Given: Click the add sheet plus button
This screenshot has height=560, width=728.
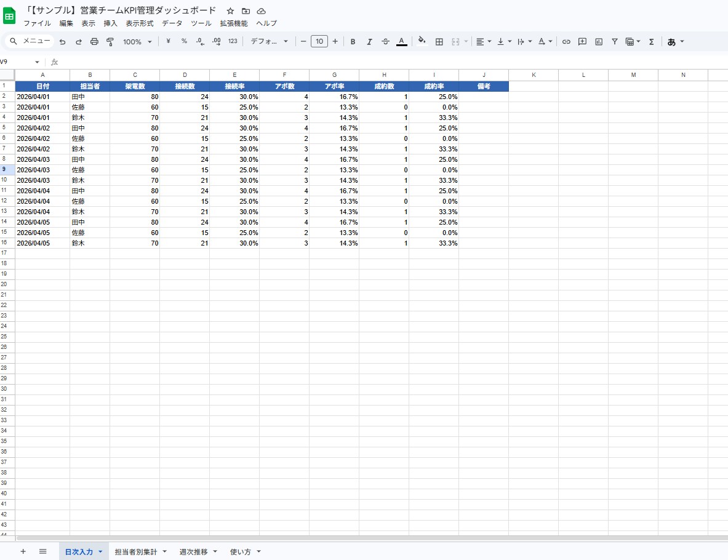Looking at the screenshot, I should pos(23,551).
